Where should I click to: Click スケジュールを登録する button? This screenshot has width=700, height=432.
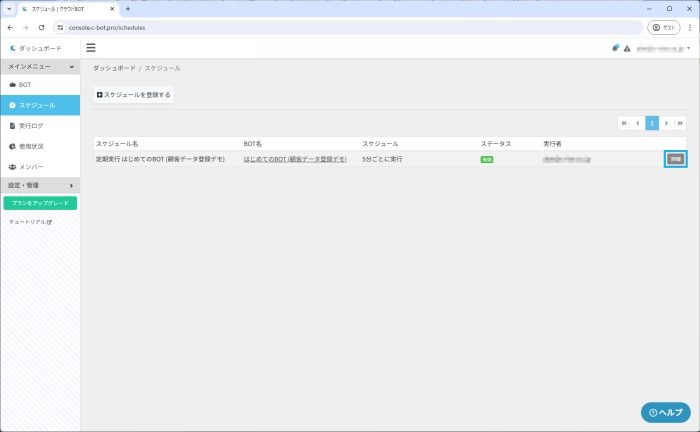(x=134, y=95)
